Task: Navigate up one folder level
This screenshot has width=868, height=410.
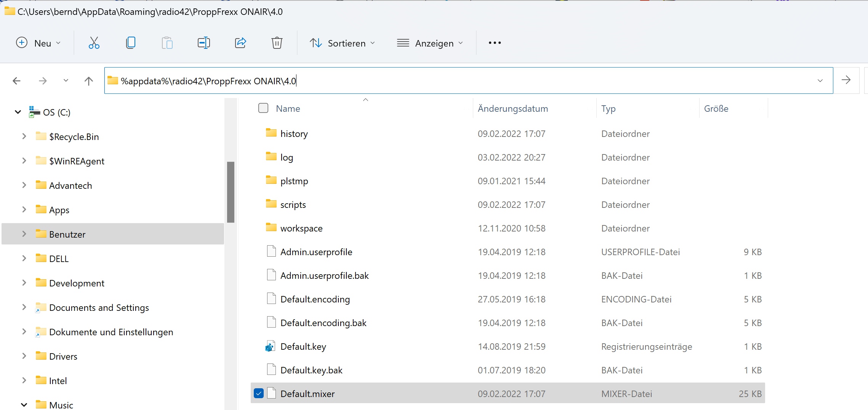Action: pyautogui.click(x=88, y=81)
